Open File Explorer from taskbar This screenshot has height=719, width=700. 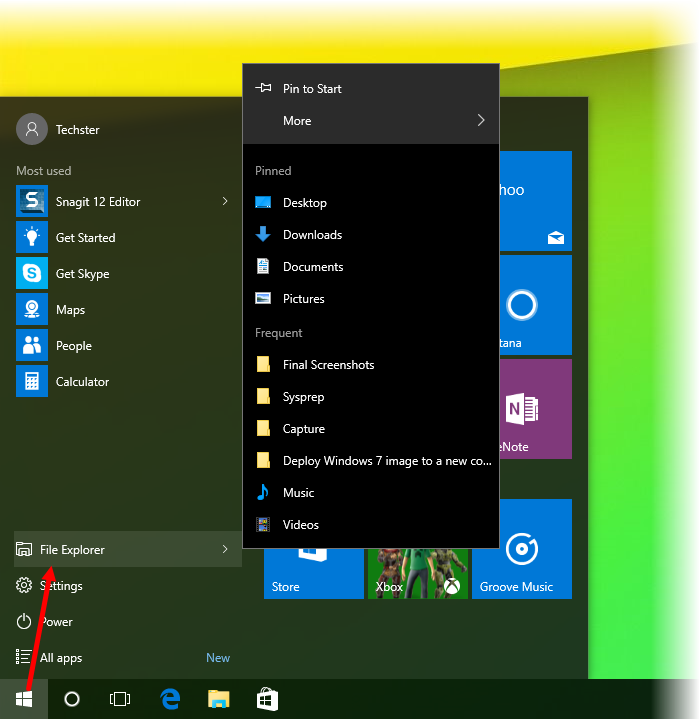point(219,699)
